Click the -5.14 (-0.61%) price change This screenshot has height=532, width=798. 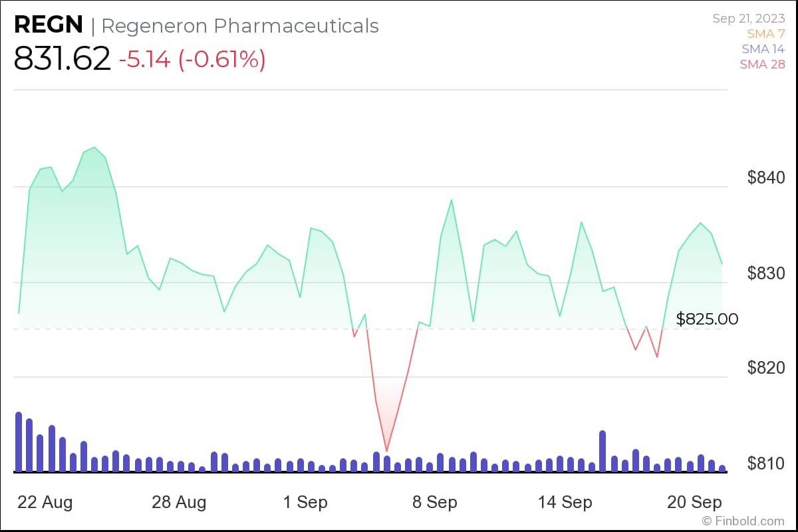pyautogui.click(x=192, y=60)
